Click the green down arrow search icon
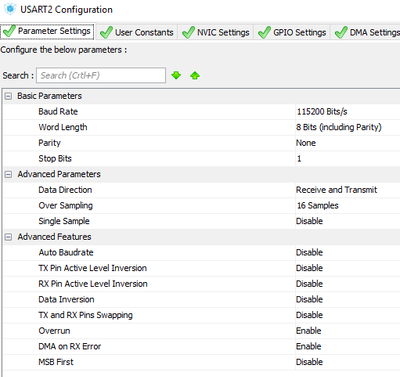 [176, 75]
